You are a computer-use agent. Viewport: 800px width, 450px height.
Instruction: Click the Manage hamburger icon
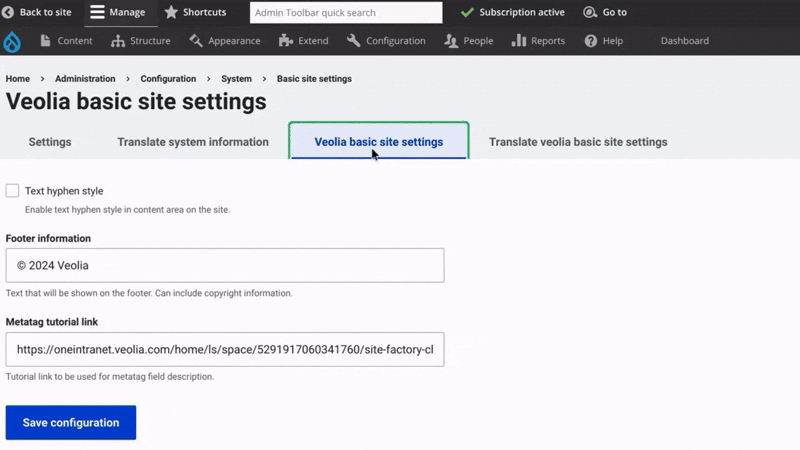97,12
